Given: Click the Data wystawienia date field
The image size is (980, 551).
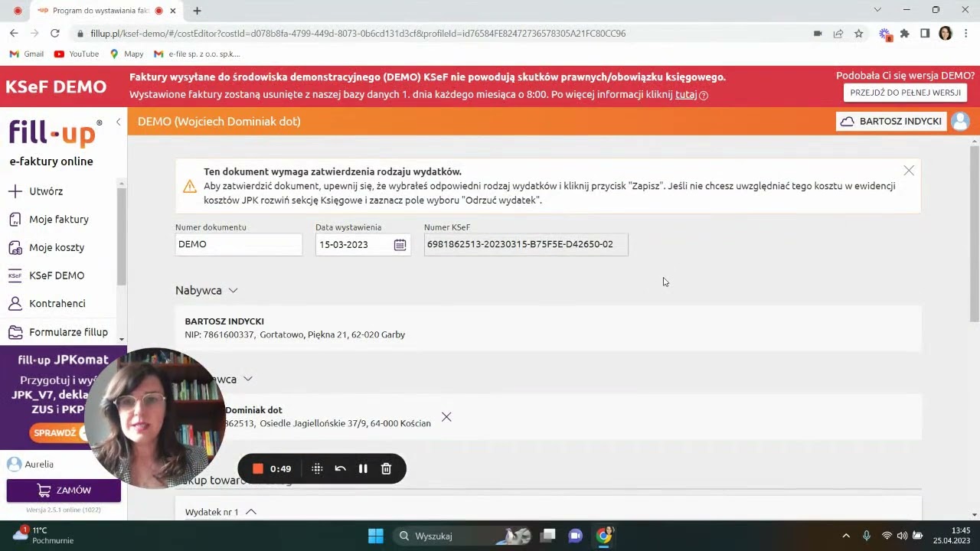Looking at the screenshot, I should tap(362, 245).
